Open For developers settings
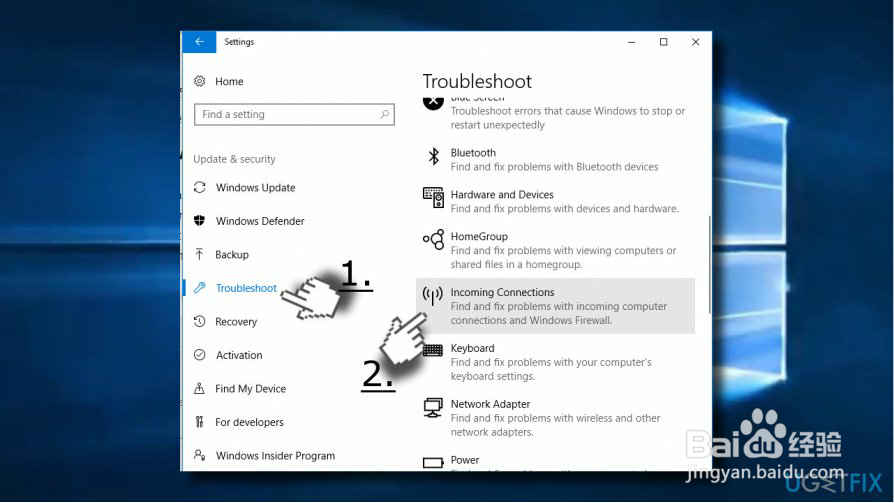The image size is (894, 503). (x=249, y=422)
